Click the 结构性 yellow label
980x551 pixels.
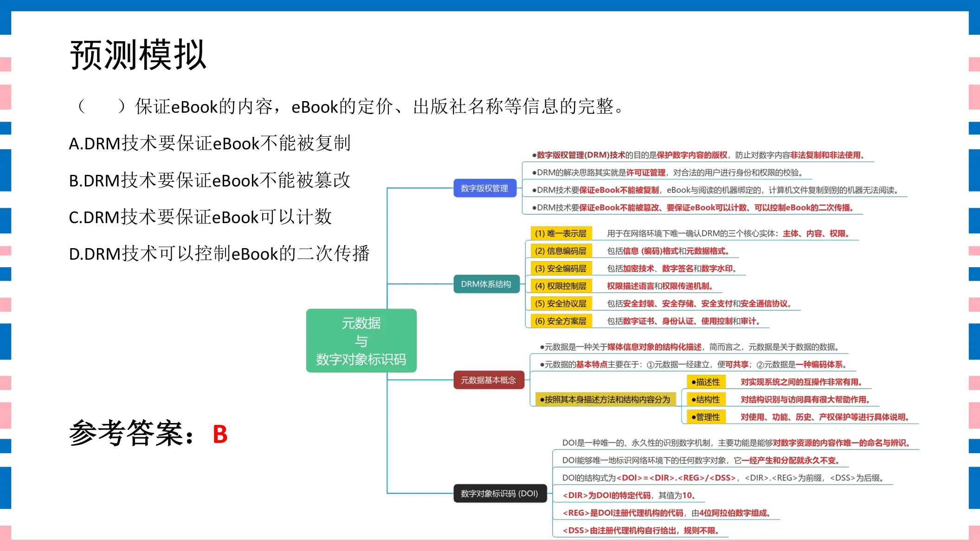pos(706,400)
